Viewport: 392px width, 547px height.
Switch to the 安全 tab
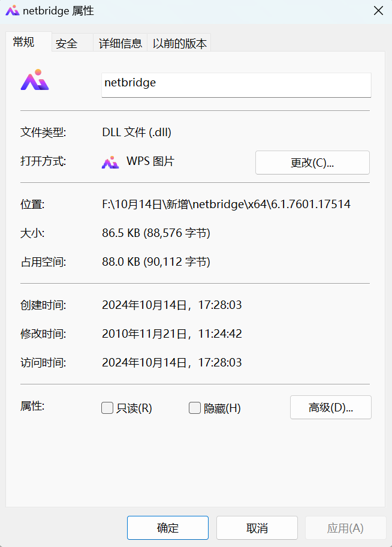coord(67,43)
